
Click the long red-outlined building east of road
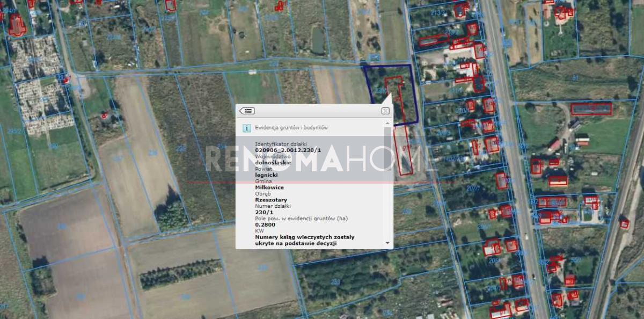click(591, 109)
